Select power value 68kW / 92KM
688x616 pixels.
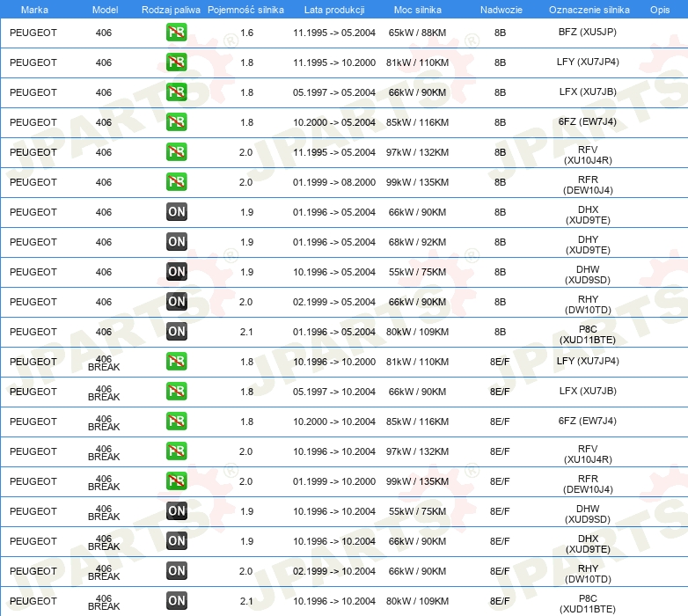point(417,242)
